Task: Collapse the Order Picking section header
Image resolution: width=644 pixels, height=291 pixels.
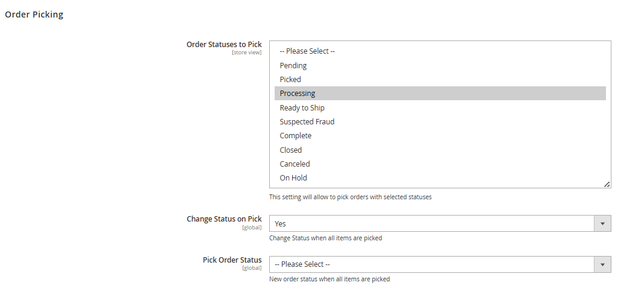Action: click(34, 14)
